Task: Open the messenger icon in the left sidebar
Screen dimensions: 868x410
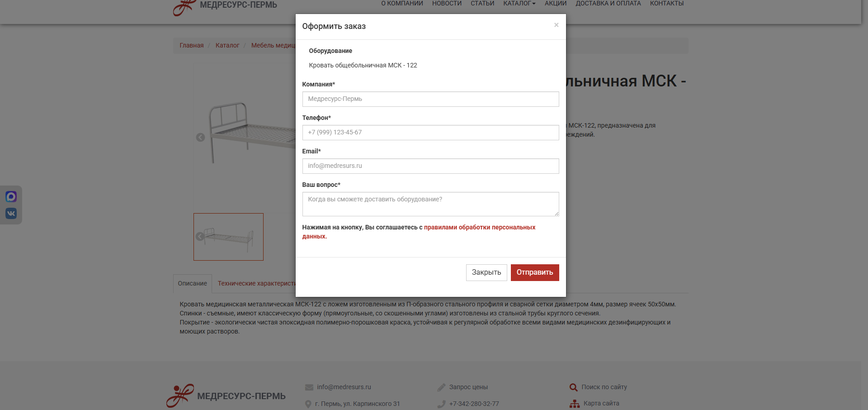Action: 11,196
